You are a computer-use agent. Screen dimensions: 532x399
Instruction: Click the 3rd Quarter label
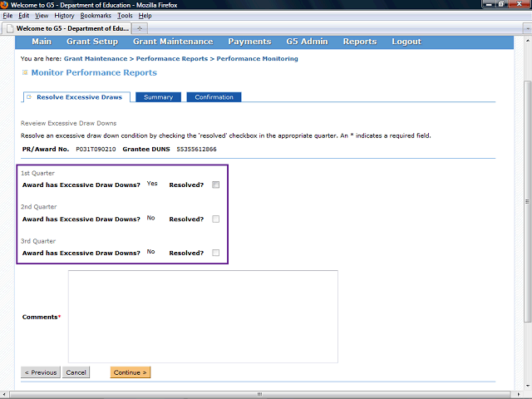[38, 241]
